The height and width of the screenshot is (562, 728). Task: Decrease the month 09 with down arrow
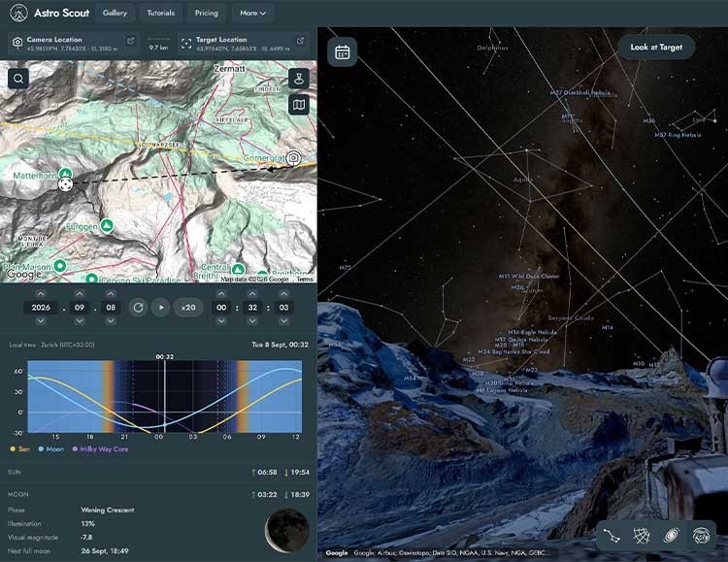click(80, 321)
